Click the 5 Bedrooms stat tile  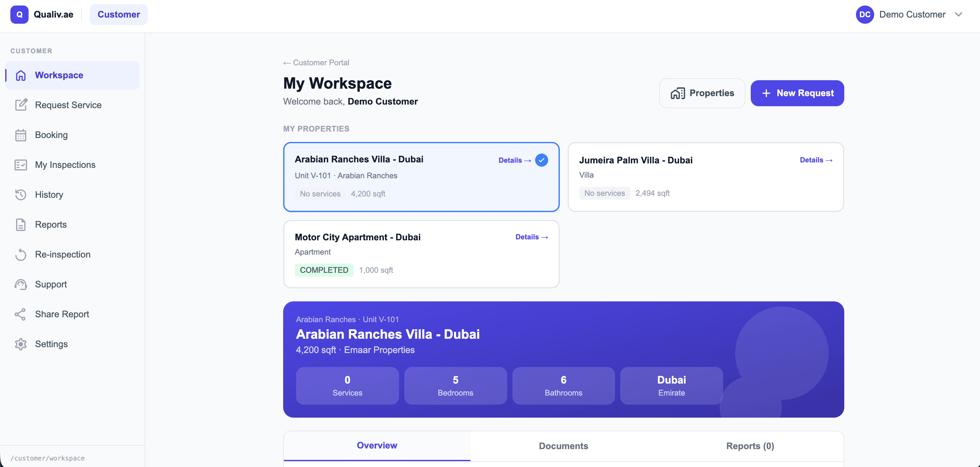point(455,386)
